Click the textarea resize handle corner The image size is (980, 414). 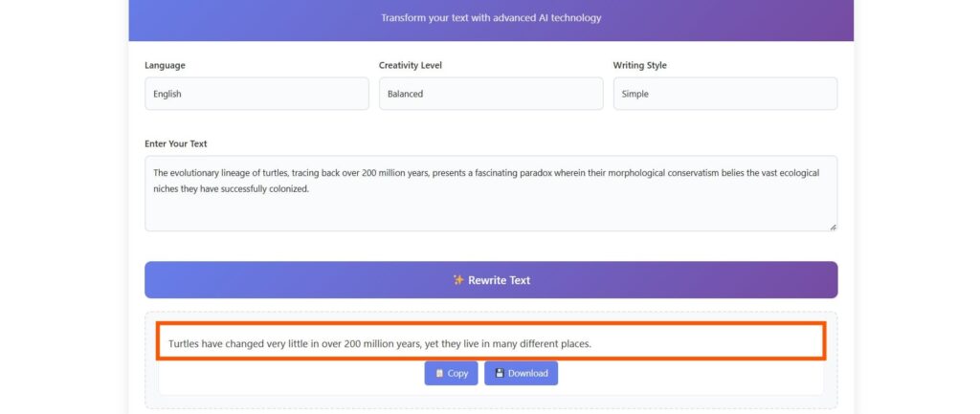833,228
